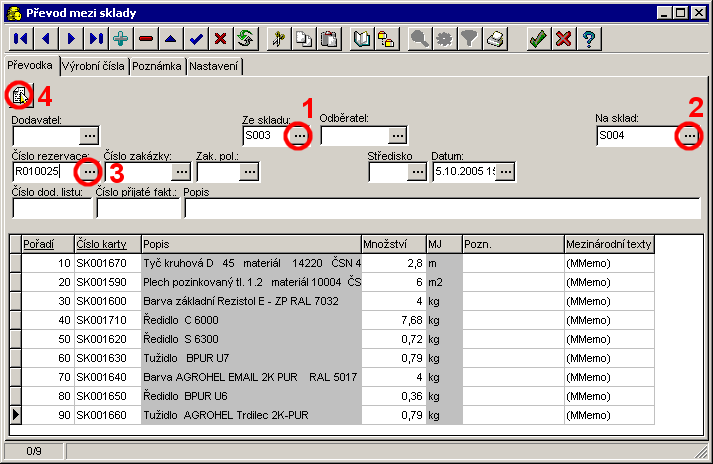Cancel edit with the toolbar X icon

pyautogui.click(x=220, y=39)
